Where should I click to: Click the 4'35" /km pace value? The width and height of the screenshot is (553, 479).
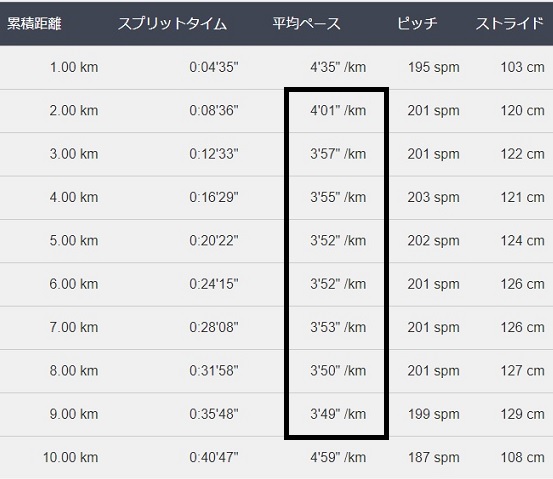tap(338, 67)
